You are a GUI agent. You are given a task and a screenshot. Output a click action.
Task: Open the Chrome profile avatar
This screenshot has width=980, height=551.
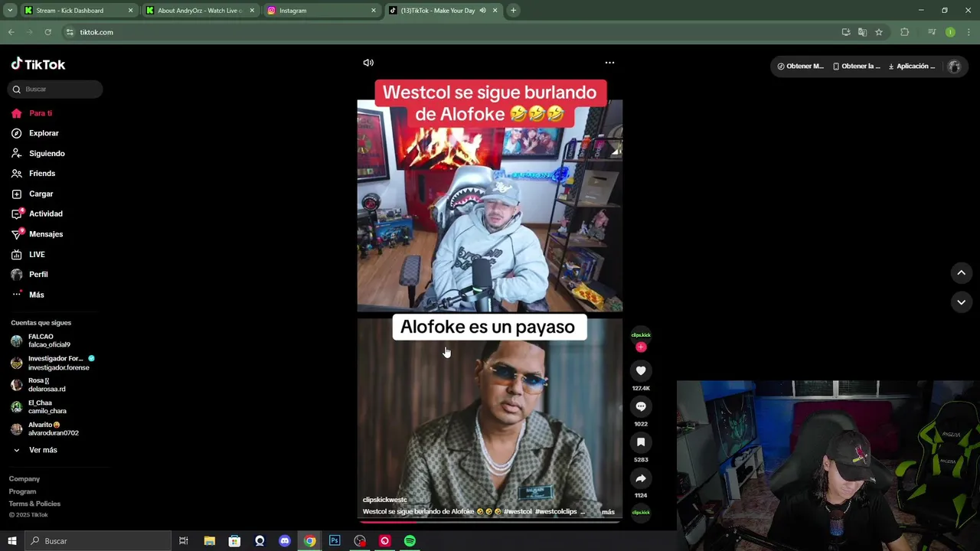pos(950,32)
